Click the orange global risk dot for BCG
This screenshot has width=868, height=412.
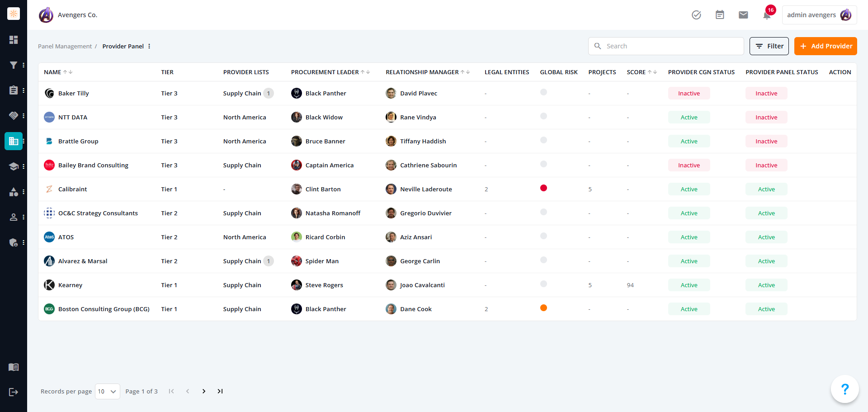(543, 308)
